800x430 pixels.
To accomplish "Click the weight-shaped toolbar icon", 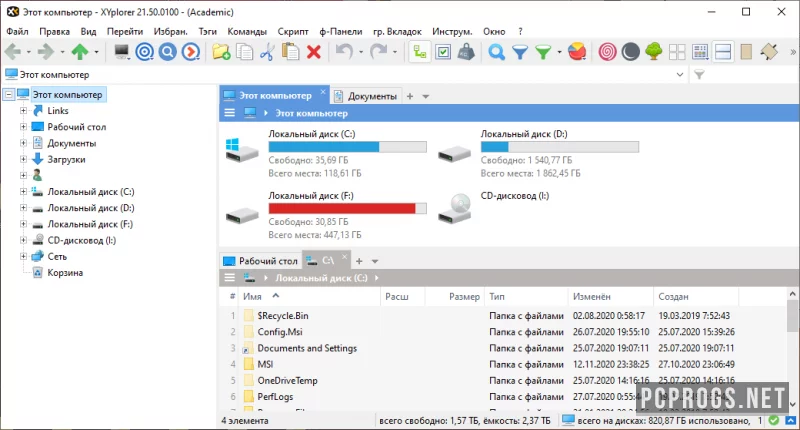I will coord(466,52).
